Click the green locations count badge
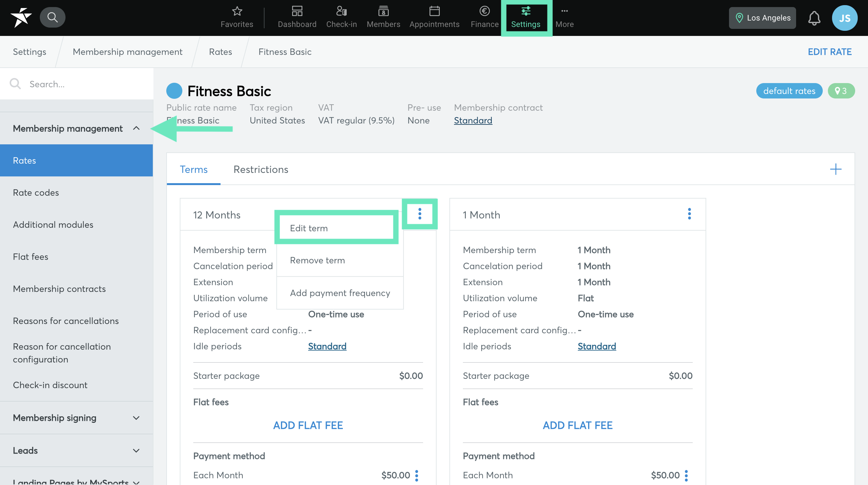 [x=841, y=91]
